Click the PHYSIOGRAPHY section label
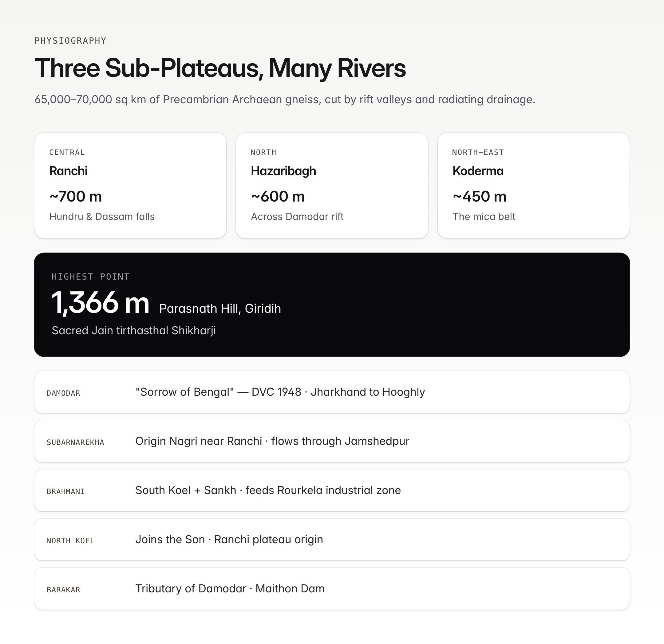 point(70,41)
